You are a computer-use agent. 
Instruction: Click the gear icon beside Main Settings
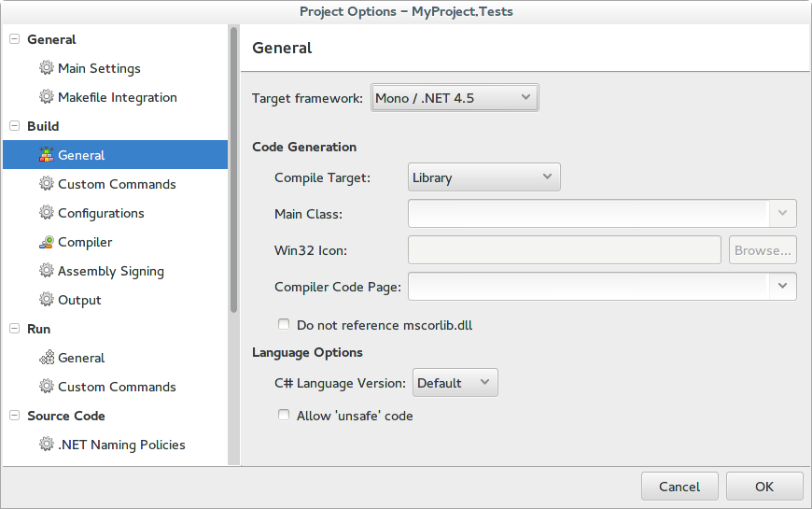pos(47,68)
